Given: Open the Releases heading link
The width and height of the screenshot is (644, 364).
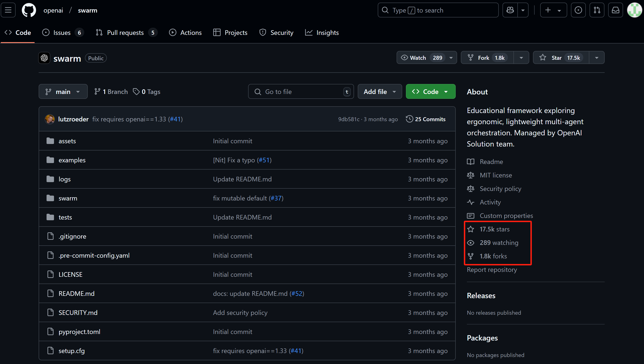Looking at the screenshot, I should pyautogui.click(x=481, y=295).
